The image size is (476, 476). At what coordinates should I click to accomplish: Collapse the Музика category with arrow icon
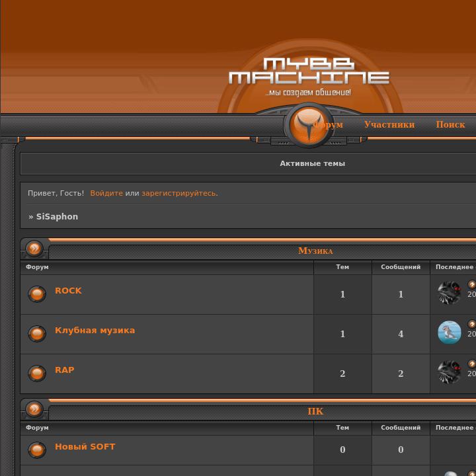tap(34, 249)
